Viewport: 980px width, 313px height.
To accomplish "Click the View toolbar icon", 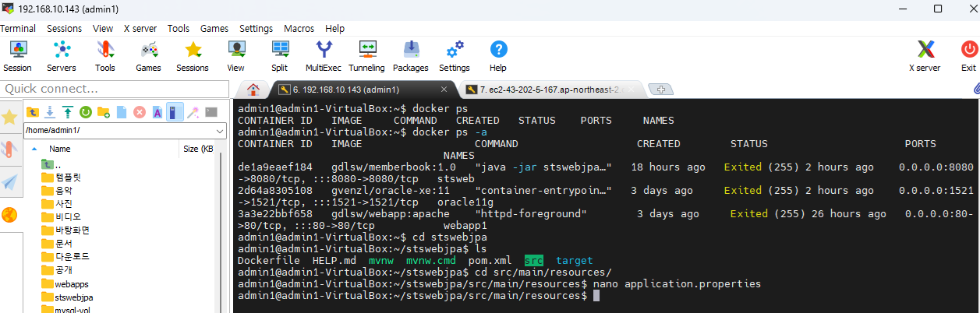I will (235, 56).
